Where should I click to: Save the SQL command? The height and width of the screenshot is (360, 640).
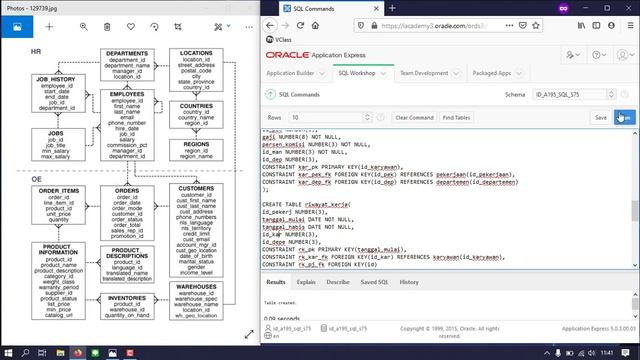click(601, 118)
